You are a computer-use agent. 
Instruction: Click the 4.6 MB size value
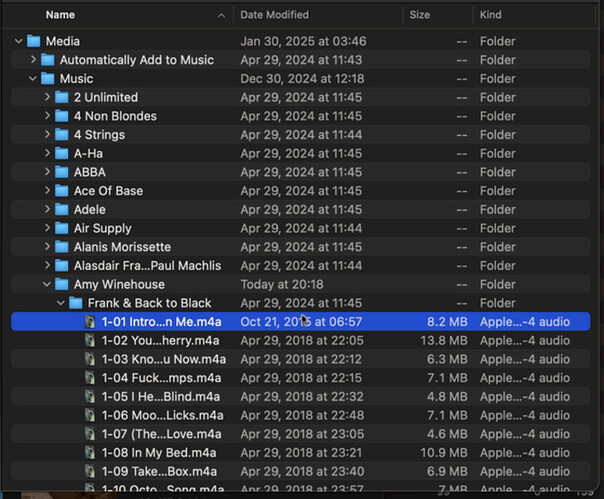click(447, 434)
